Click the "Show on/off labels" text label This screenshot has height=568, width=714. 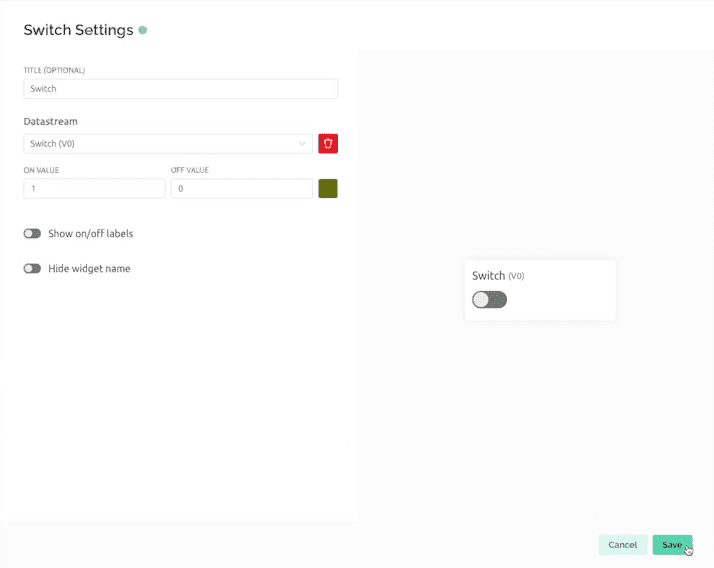click(90, 233)
